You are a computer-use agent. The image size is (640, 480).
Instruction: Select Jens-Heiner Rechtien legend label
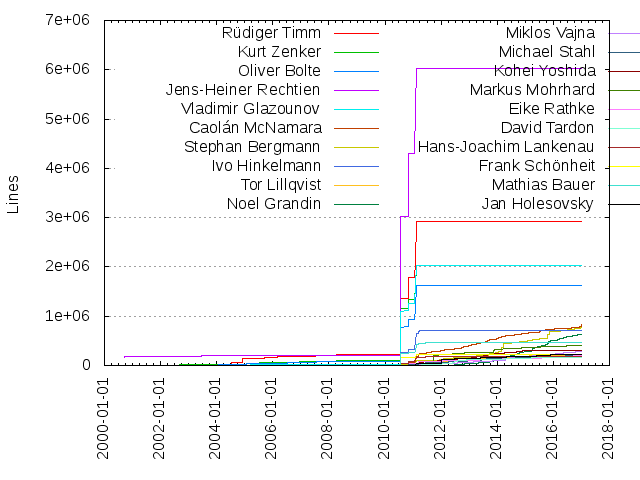click(x=243, y=90)
